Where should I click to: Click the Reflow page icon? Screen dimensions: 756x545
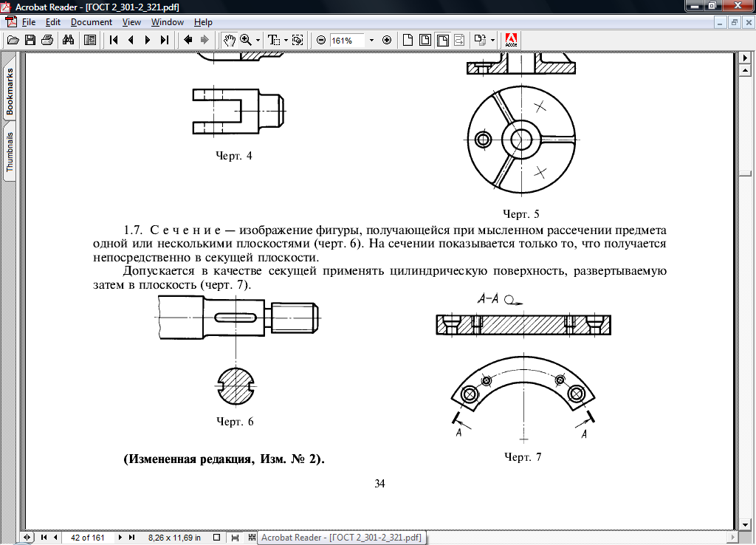(459, 40)
